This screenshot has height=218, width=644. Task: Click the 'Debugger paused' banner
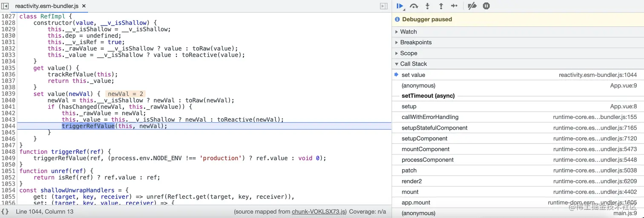517,19
